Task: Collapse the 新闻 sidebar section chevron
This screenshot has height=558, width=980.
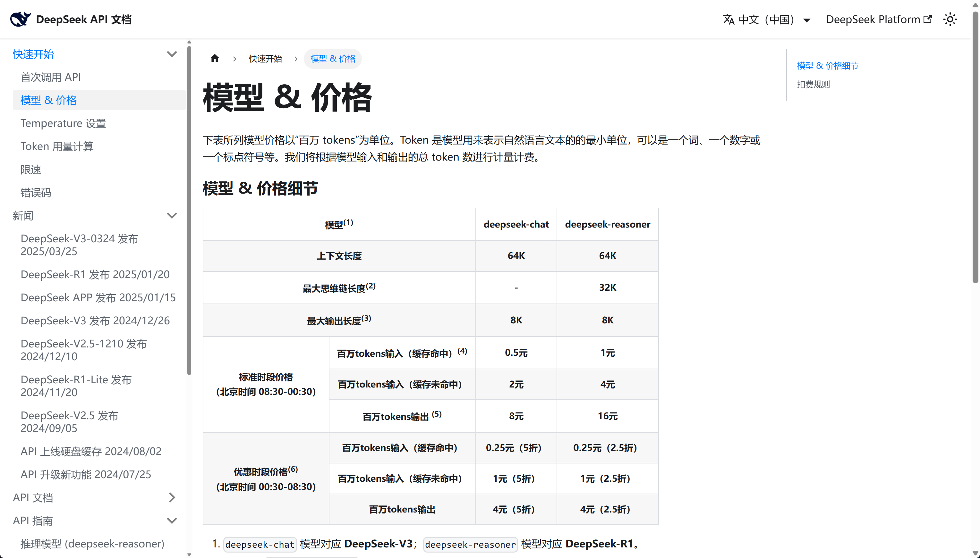Action: click(x=172, y=216)
